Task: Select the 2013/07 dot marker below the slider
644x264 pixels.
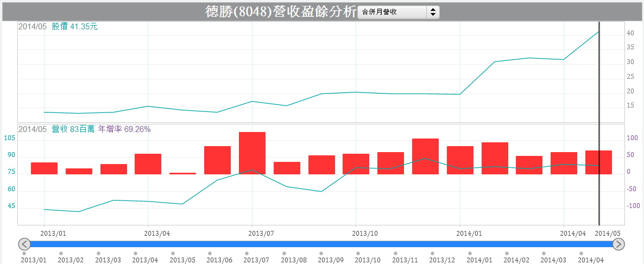Action: click(x=247, y=253)
